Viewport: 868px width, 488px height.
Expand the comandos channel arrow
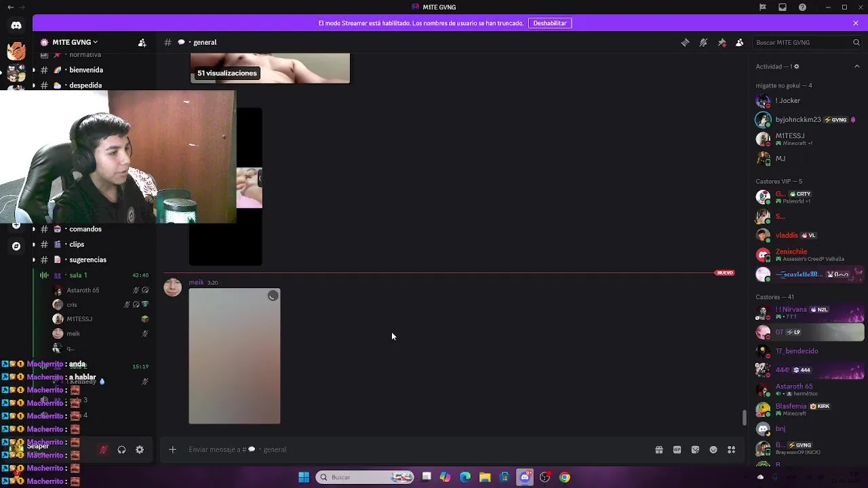(x=34, y=229)
